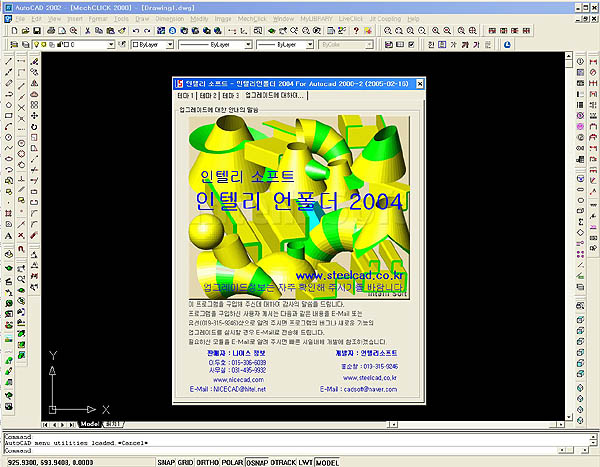This screenshot has width=600, height=467.
Task: Expand the ByColor plot style dropdown
Action: 369,45
